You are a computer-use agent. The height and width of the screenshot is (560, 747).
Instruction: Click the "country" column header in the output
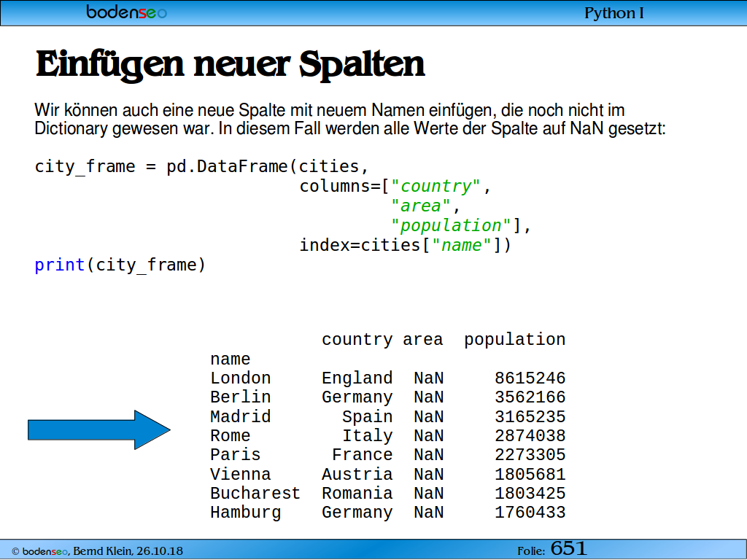tap(357, 340)
